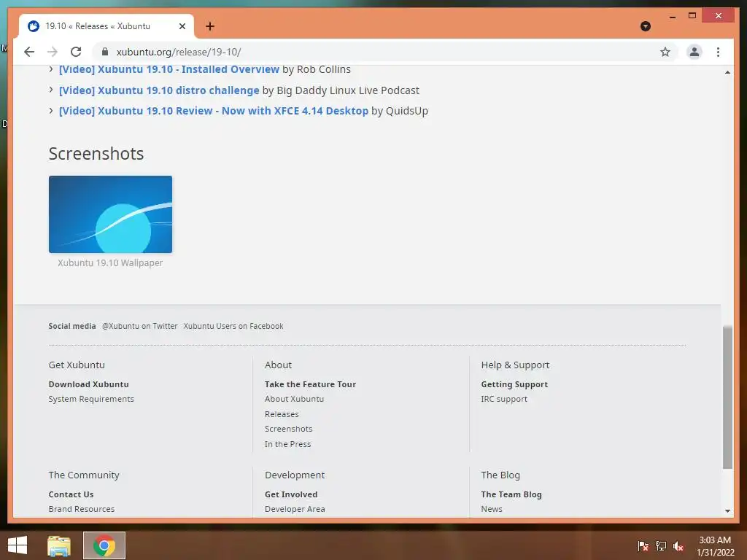Open Brand Resources link
Screen dimensions: 747x560
tap(82, 509)
